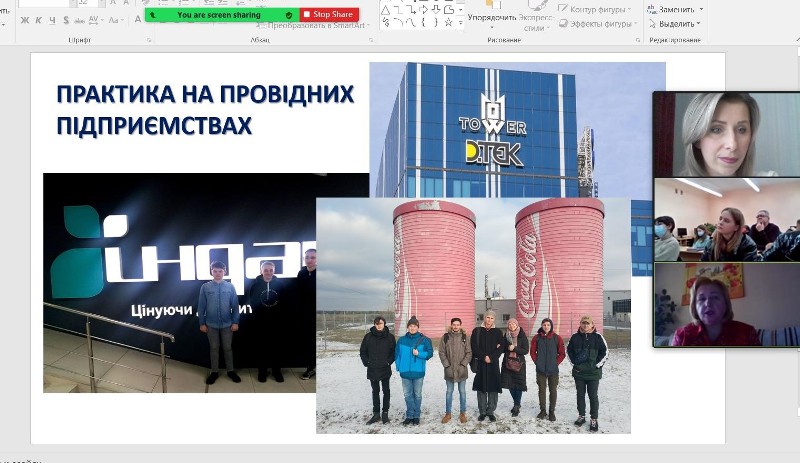Click the Zoom security shield icon
This screenshot has height=463, width=800.
tap(289, 15)
